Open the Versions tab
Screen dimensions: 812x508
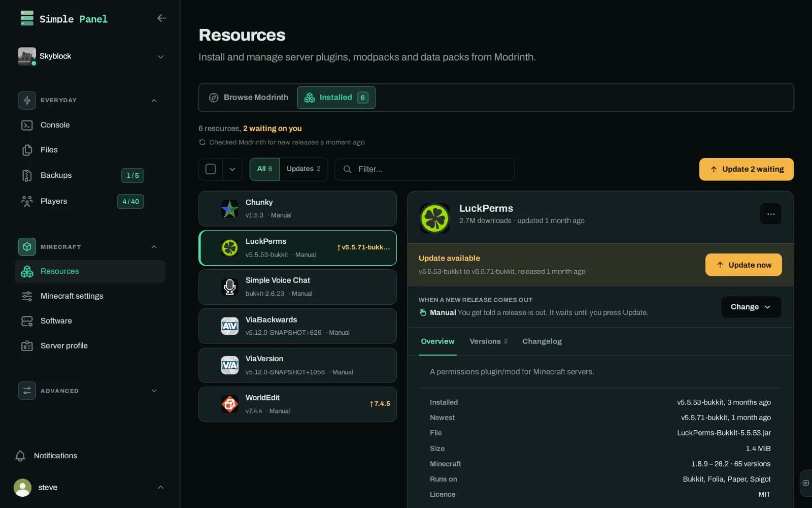[x=488, y=341]
